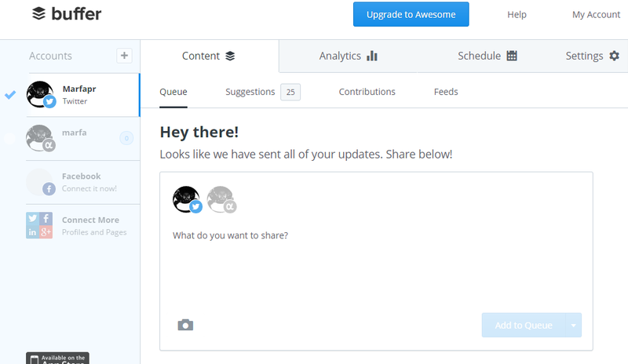
Task: Click the Marfapr account name
Action: pos(79,89)
